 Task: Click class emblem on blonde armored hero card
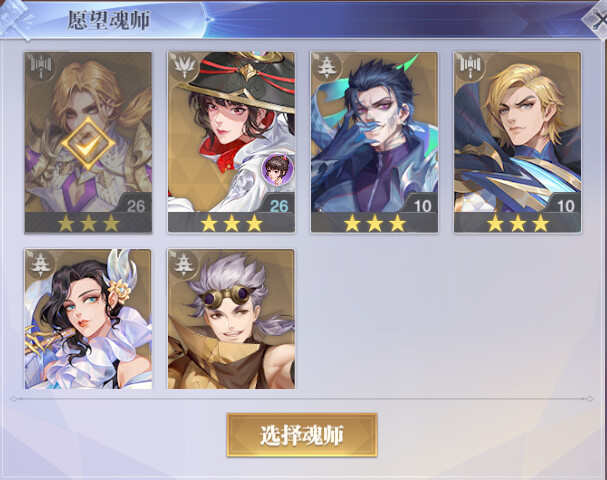(41, 67)
